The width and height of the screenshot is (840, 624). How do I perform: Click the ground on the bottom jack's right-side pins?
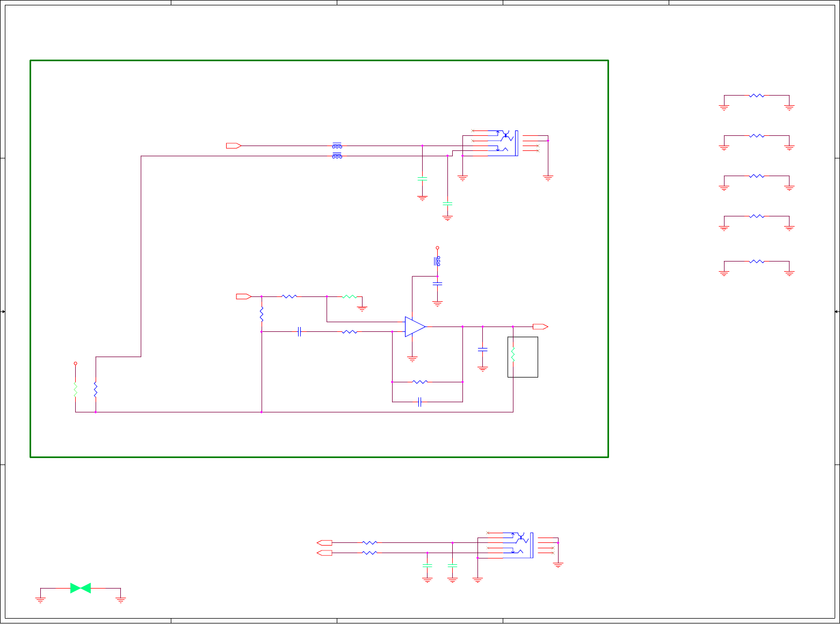click(558, 565)
